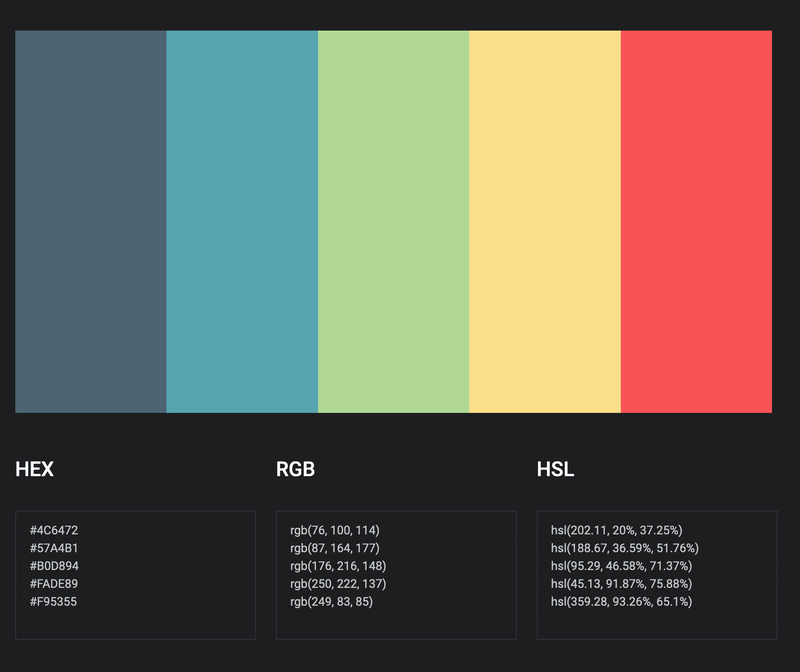The image size is (800, 672).
Task: Select the rgb(87, 164, 177) line
Action: 335,548
